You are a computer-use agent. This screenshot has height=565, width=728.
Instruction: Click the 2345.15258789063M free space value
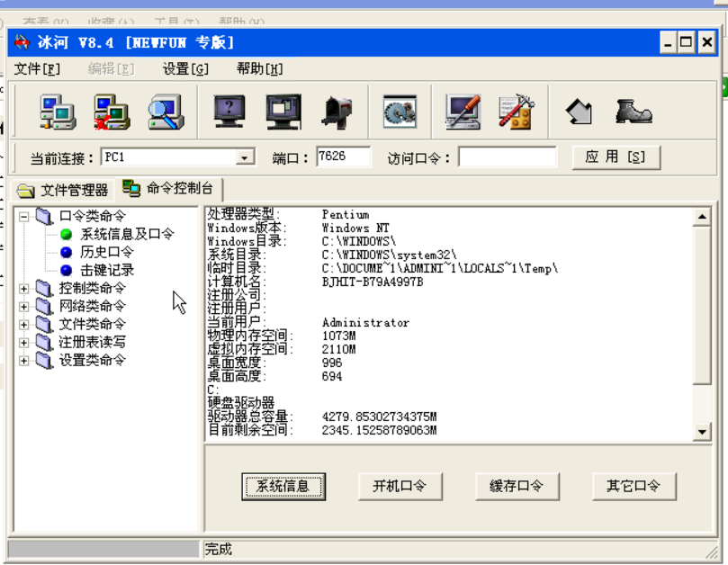click(380, 430)
